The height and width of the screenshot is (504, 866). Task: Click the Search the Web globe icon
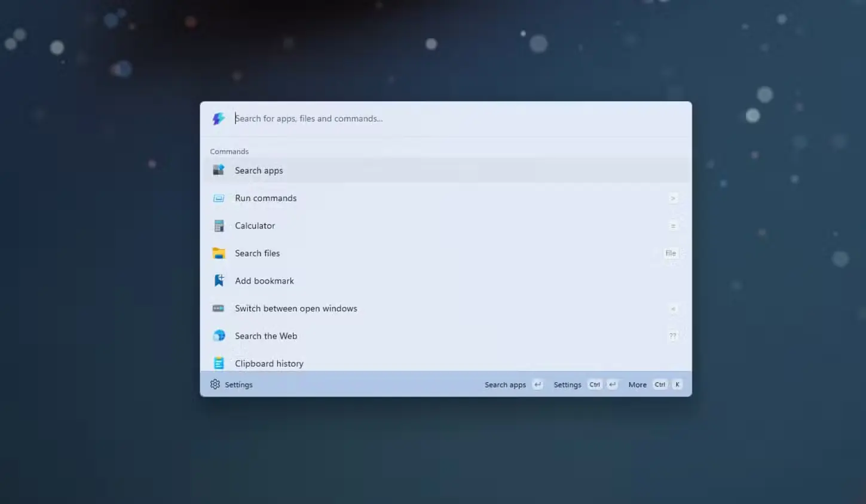(219, 336)
